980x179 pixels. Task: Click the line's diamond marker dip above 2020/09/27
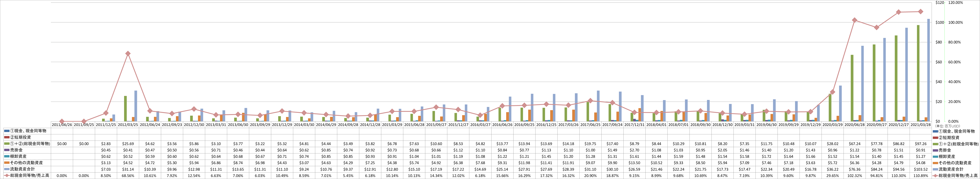click(x=877, y=27)
